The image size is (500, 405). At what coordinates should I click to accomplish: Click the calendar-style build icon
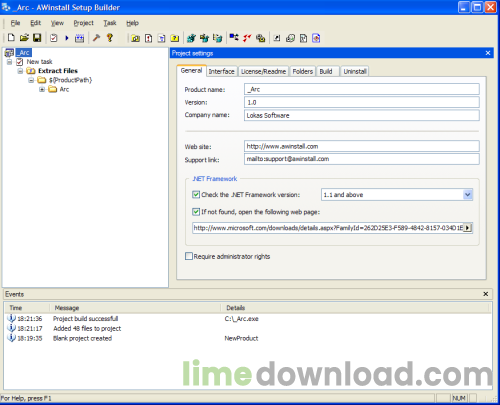click(79, 38)
